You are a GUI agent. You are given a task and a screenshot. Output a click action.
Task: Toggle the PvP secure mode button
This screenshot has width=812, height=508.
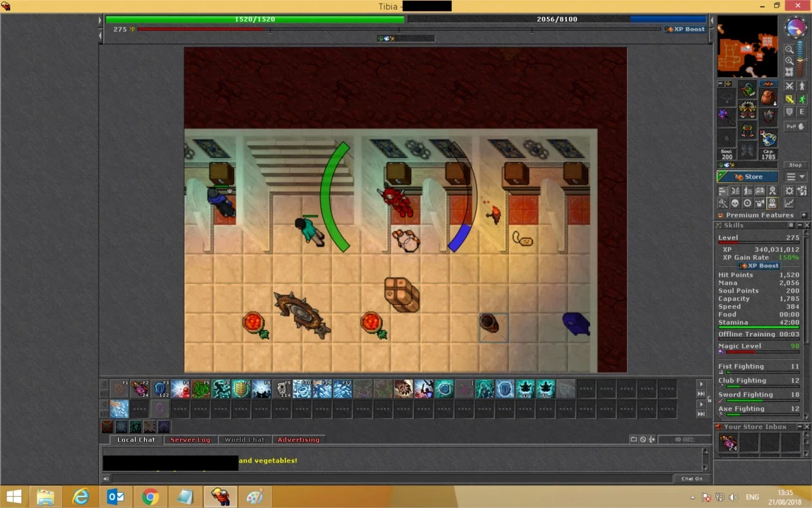pos(795,126)
